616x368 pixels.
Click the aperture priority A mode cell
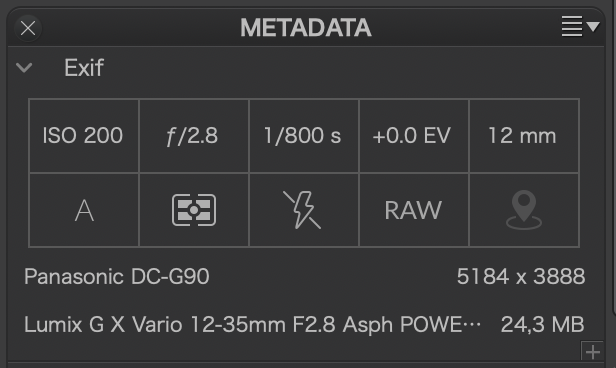click(x=84, y=210)
